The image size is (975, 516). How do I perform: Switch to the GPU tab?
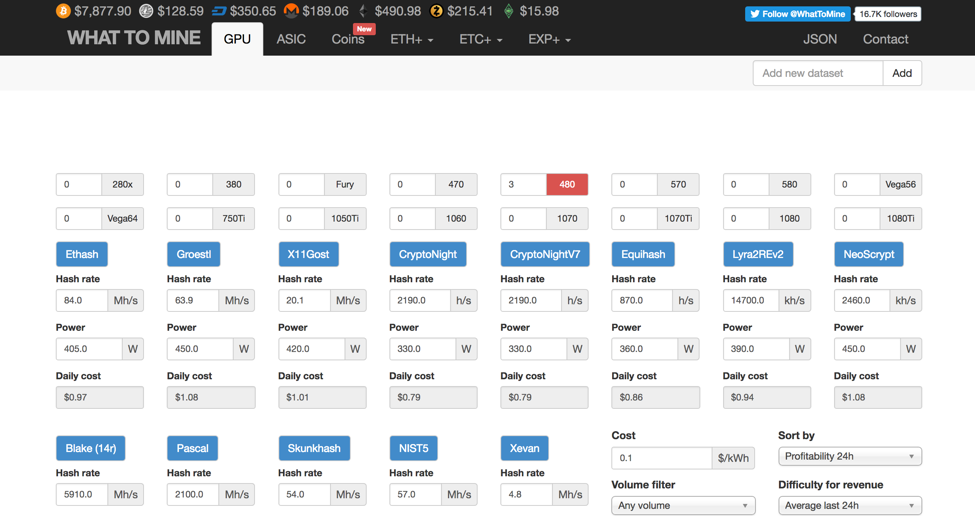pos(237,39)
